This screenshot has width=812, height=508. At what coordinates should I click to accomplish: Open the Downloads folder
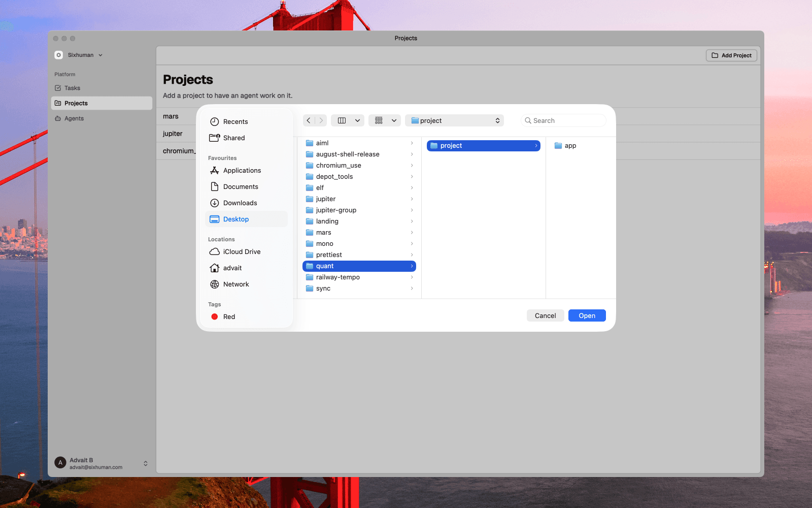[240, 203]
